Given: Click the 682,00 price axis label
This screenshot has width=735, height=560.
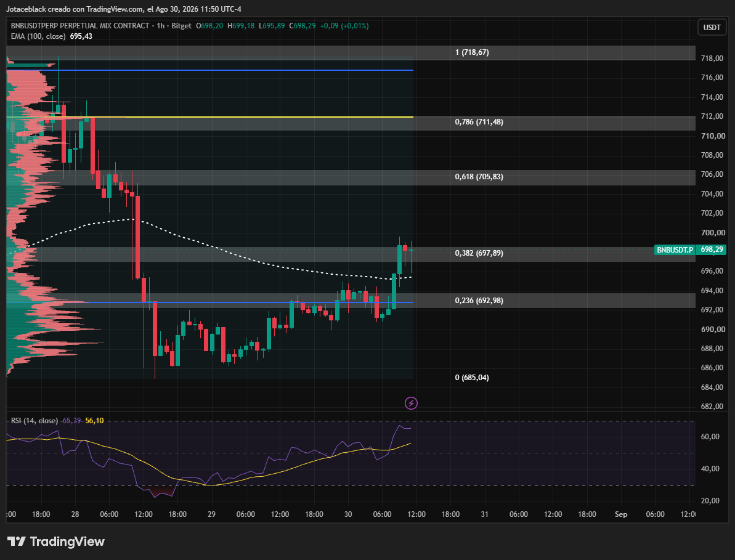Looking at the screenshot, I should 712,407.
